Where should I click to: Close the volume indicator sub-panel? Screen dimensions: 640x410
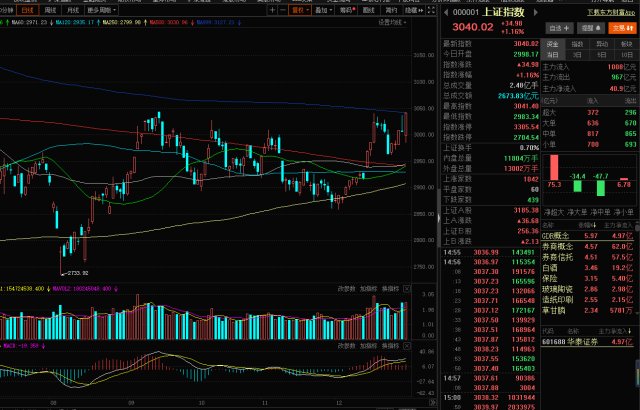pyautogui.click(x=405, y=290)
